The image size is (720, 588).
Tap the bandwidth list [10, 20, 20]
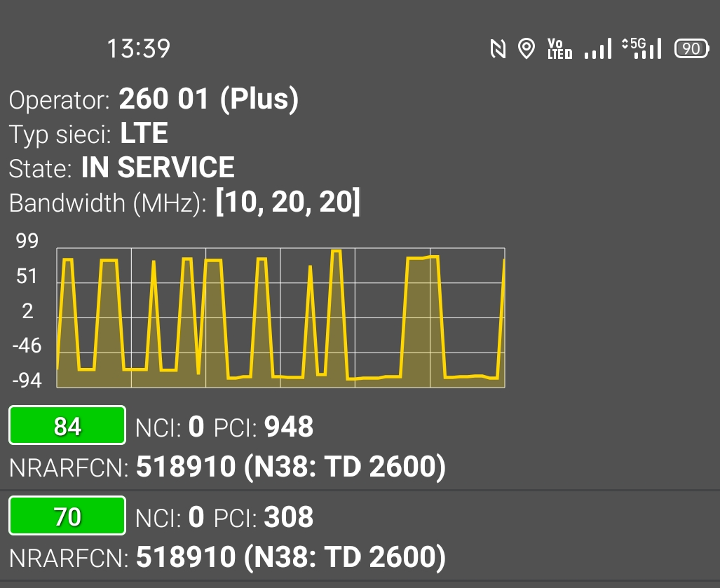click(x=287, y=203)
